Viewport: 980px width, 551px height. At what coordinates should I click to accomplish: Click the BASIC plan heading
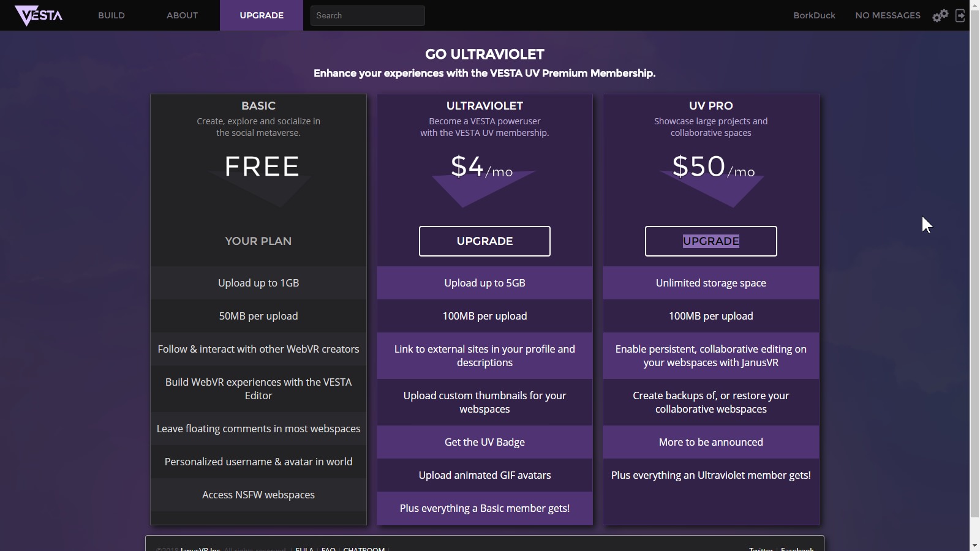[x=258, y=106]
